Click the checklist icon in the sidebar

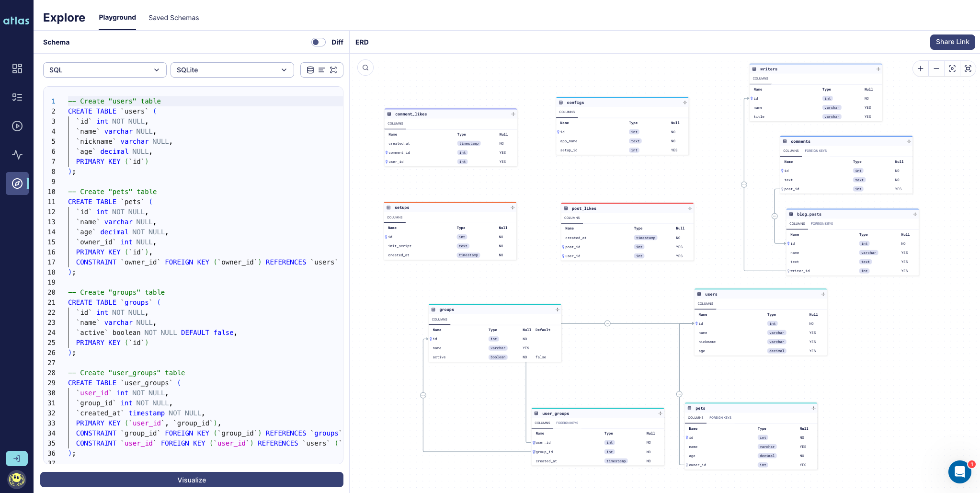coord(17,97)
